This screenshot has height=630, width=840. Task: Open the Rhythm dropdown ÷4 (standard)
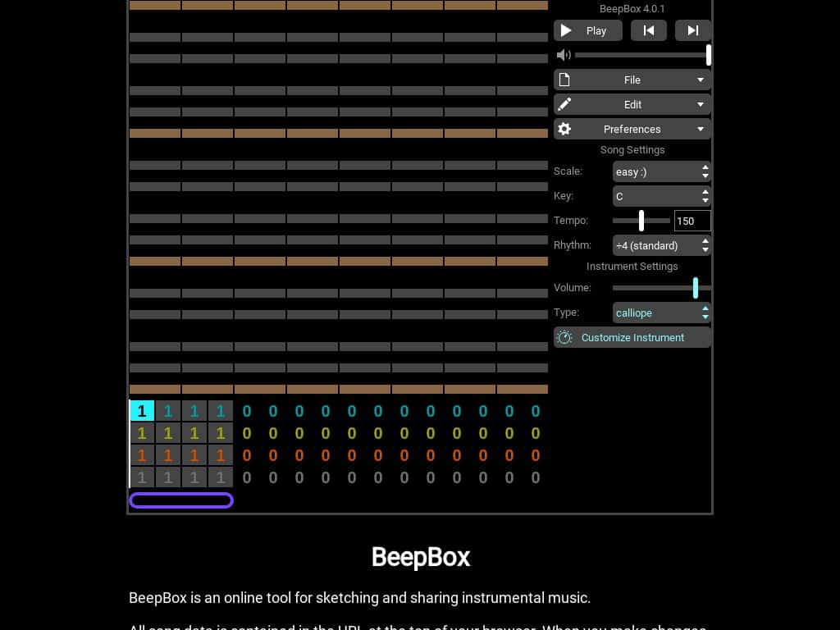[662, 245]
